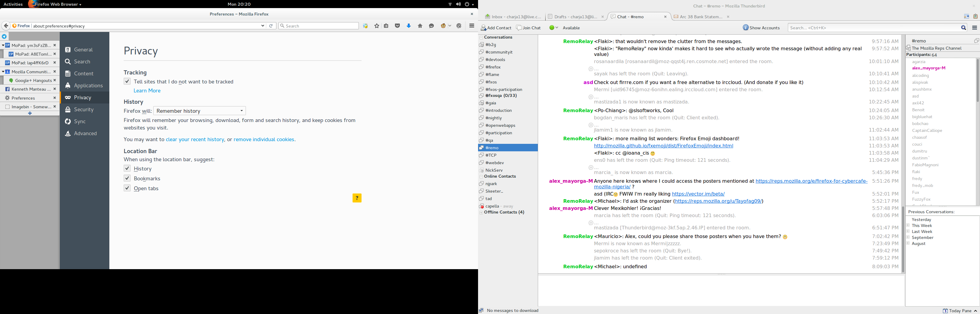Add new tab with plus below tabs
Screen dimensions: 980x314
[x=30, y=113]
